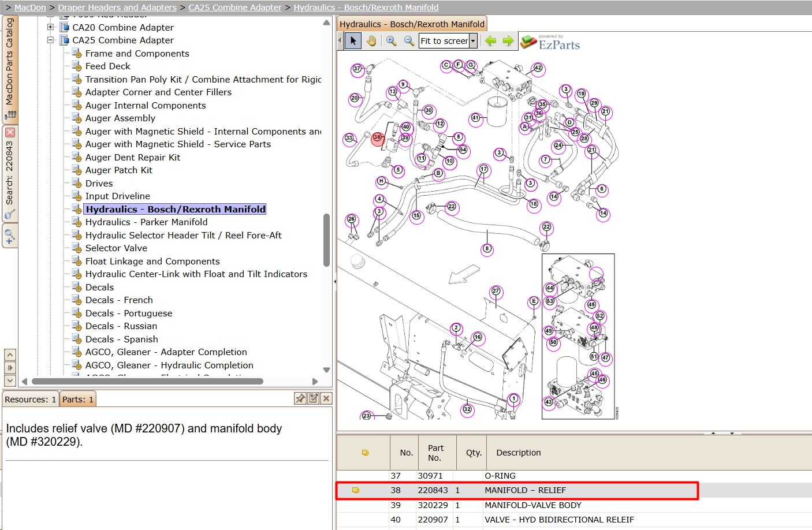This screenshot has height=530, width=812.
Task: Go to next diagram with right green arrow
Action: tap(508, 41)
